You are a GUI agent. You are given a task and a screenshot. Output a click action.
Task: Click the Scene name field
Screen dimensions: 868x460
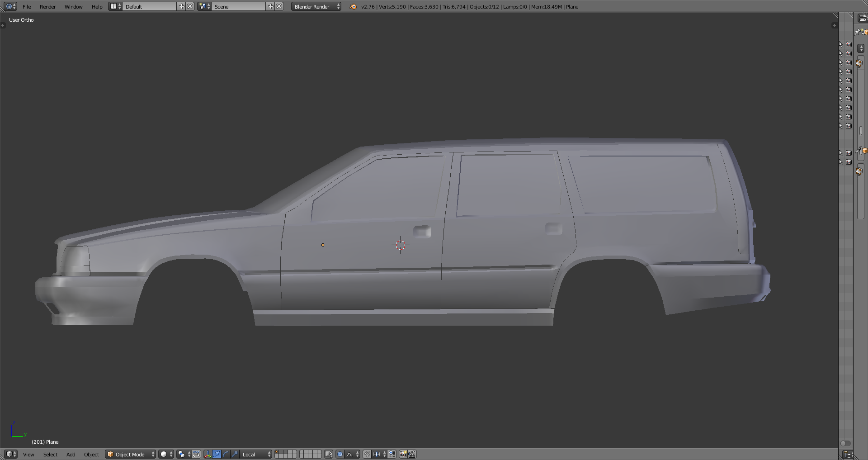pyautogui.click(x=239, y=6)
